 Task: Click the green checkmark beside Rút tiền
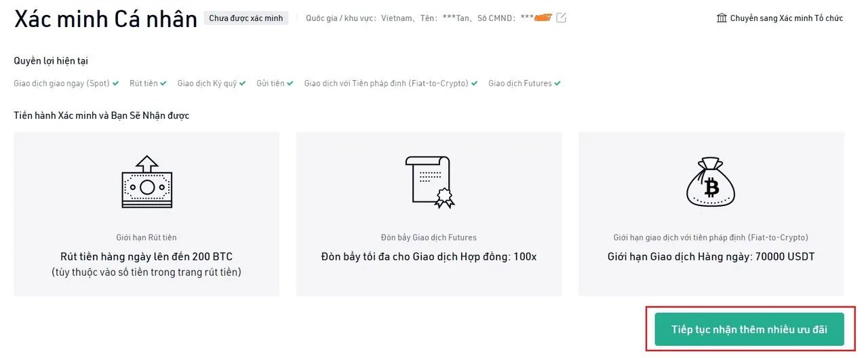163,83
